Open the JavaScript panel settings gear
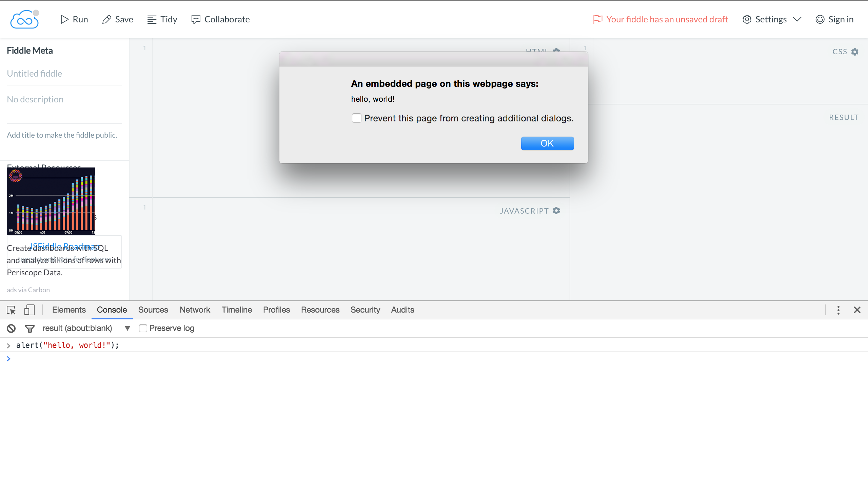 pyautogui.click(x=556, y=211)
